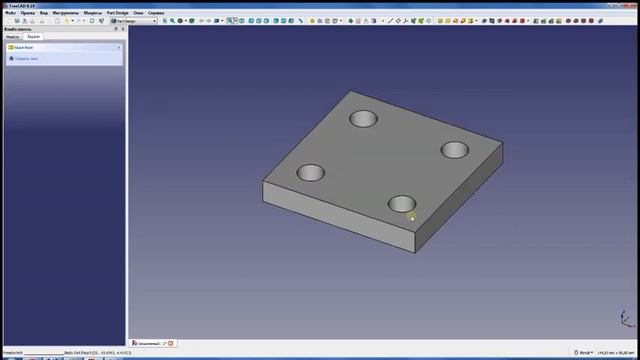Open the Вид menu
640x360 pixels.
click(44, 13)
